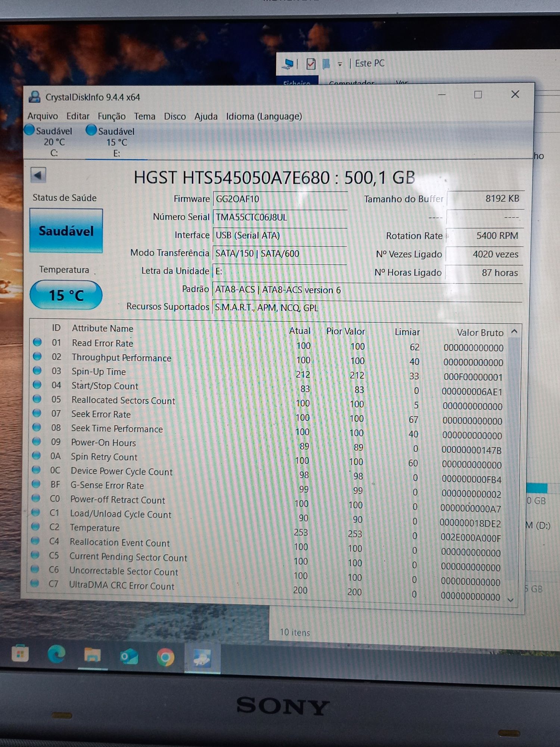Image resolution: width=560 pixels, height=747 pixels.
Task: Launch Microsoft Edge from taskbar
Action: click(56, 654)
